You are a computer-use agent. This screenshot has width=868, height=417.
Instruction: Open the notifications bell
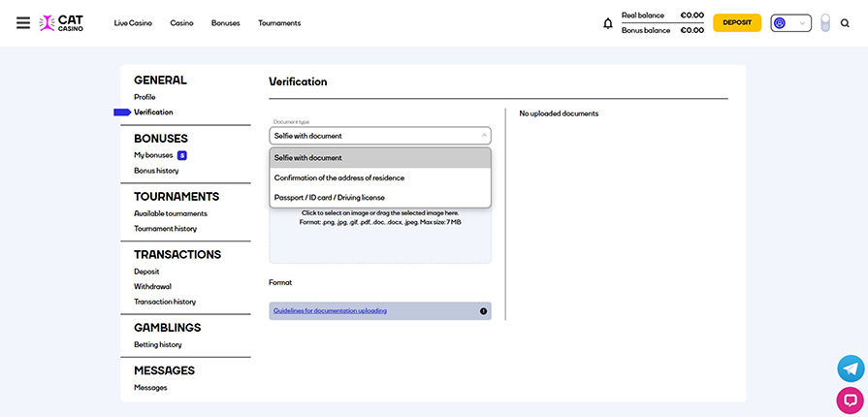[608, 23]
